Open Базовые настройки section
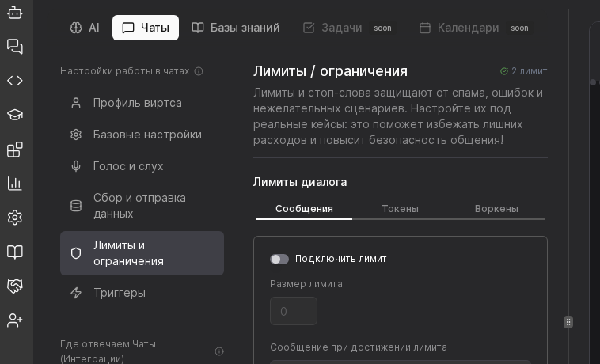 (142, 135)
